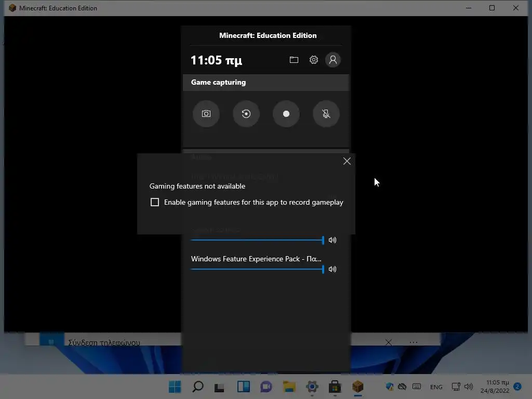Adjust the upper app volume slider
The image size is (532, 399).
[257, 240]
